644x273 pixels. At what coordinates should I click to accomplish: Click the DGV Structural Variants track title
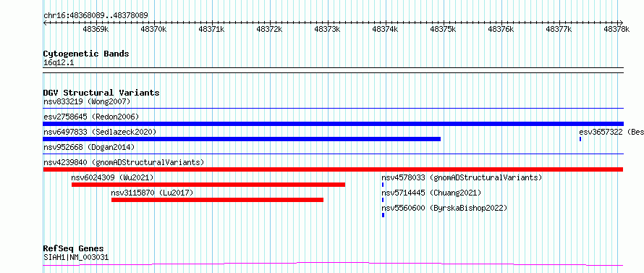point(101,93)
